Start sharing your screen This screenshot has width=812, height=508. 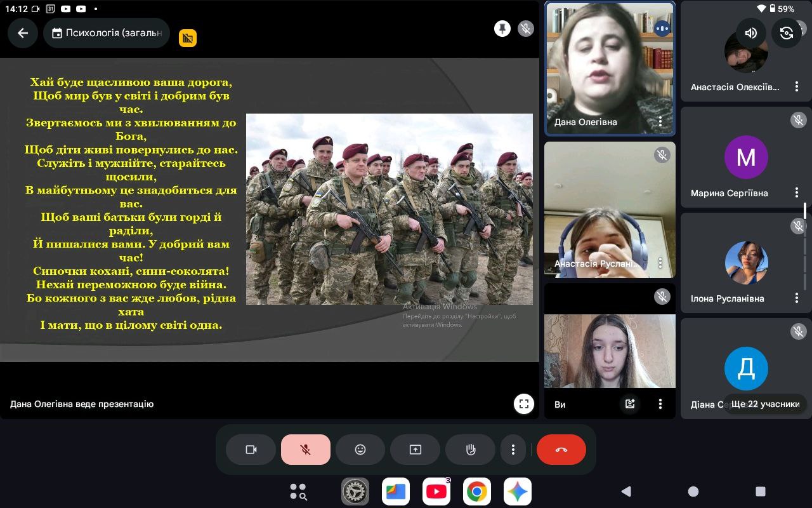[416, 450]
